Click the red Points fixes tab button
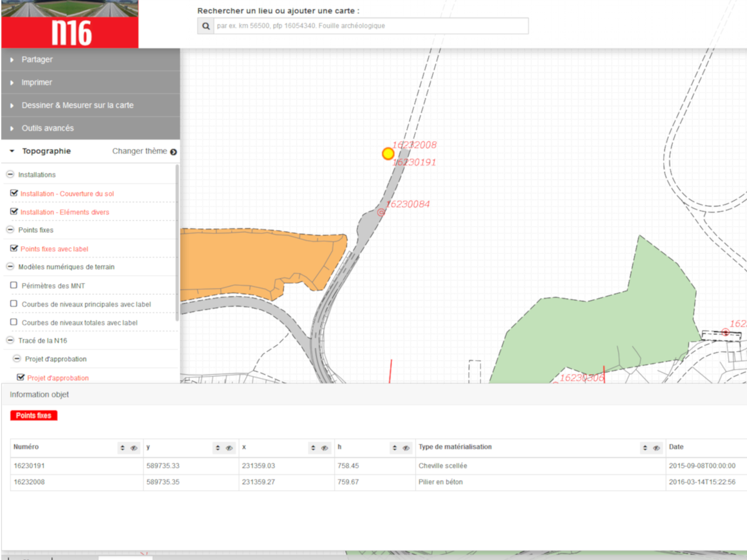This screenshot has height=560, width=747. tap(34, 415)
